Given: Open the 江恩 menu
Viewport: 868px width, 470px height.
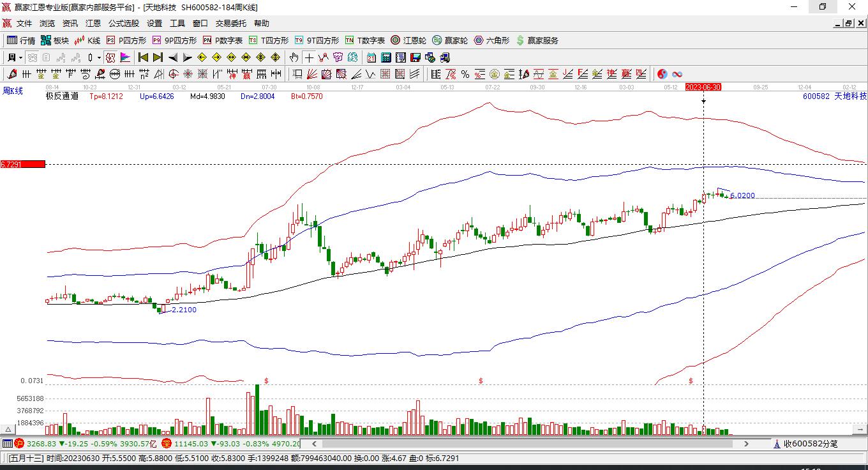Looking at the screenshot, I should pos(93,24).
